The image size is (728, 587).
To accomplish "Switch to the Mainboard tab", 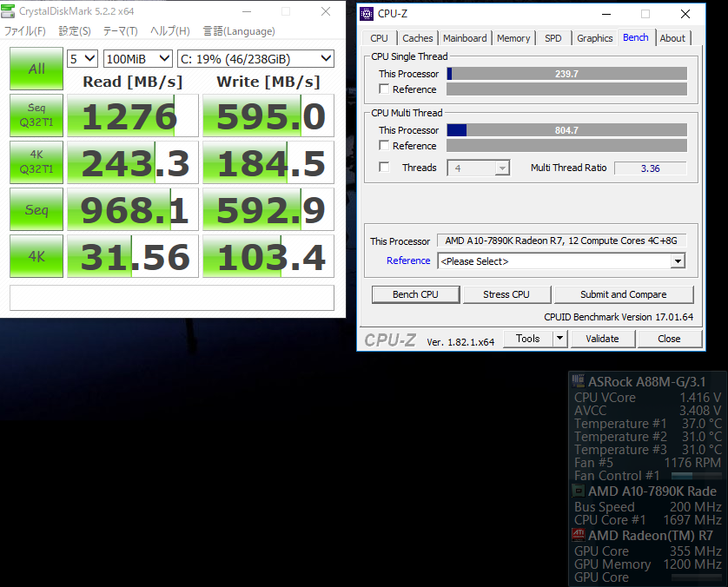I will [465, 38].
